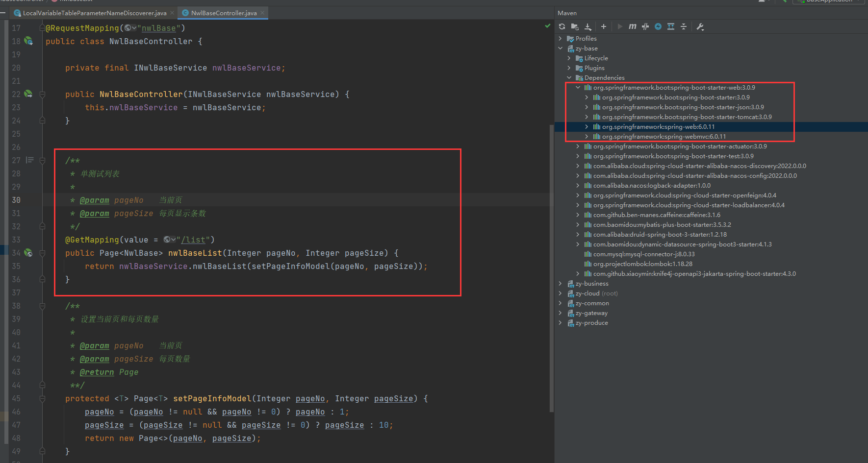Image resolution: width=868 pixels, height=463 pixels.
Task: Expand the spring-web:6.0.11 dependency
Action: [587, 126]
